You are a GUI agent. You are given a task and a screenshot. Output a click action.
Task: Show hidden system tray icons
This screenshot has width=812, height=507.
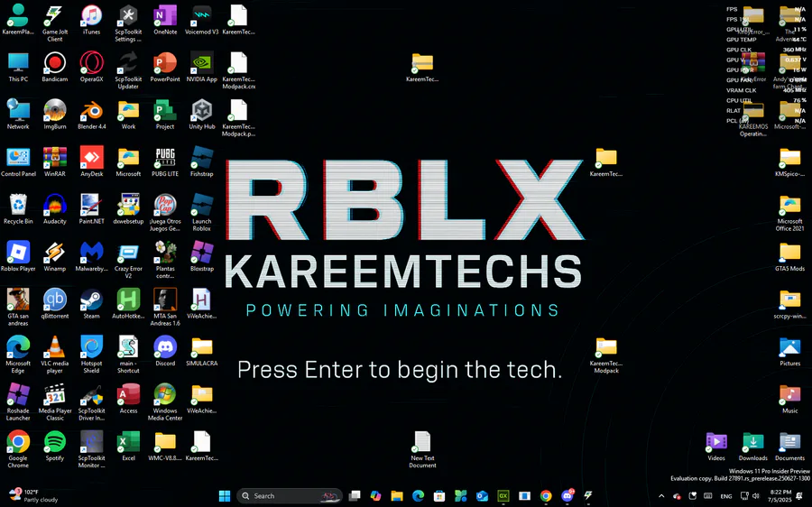click(661, 495)
